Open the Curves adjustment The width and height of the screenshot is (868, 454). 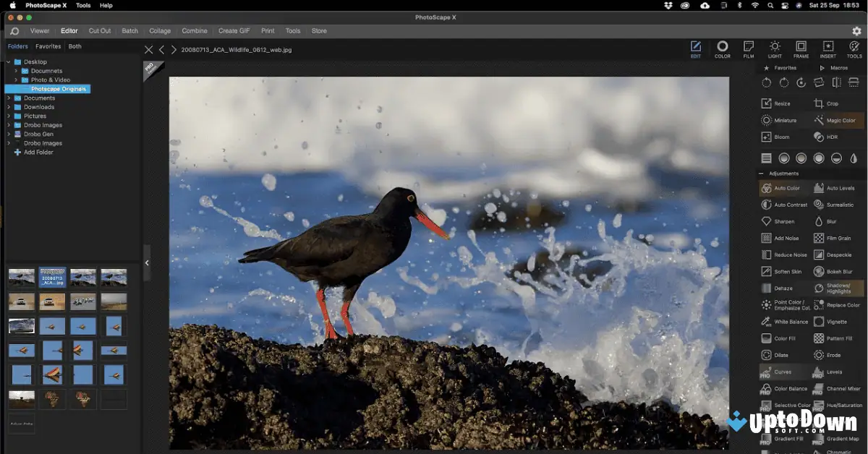point(783,372)
